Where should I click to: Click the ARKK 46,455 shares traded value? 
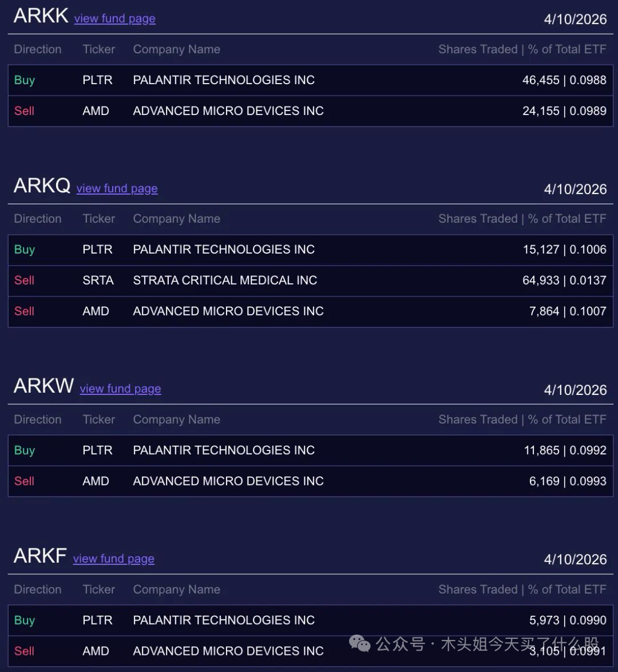pyautogui.click(x=540, y=80)
